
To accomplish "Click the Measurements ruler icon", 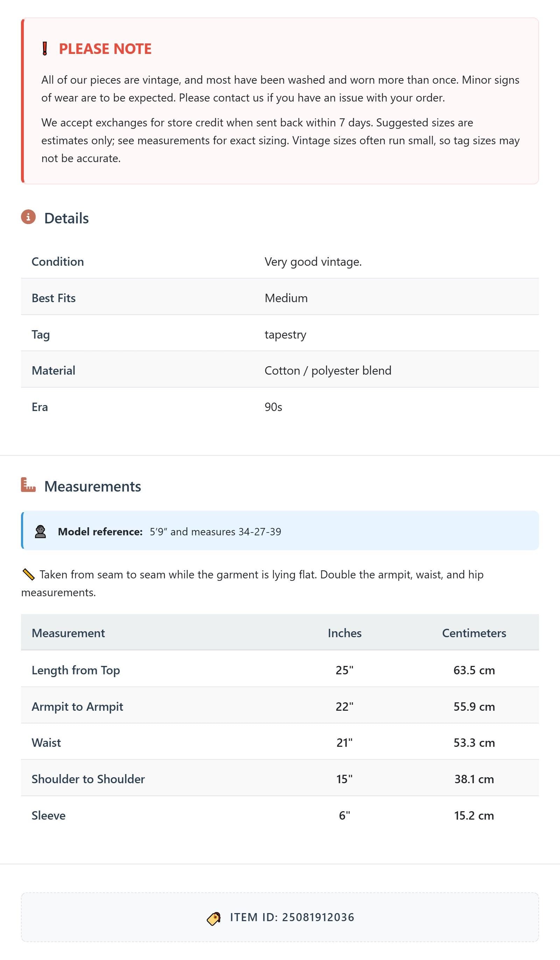I will pyautogui.click(x=28, y=485).
